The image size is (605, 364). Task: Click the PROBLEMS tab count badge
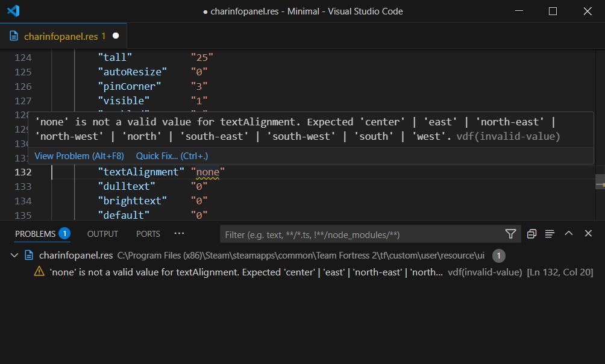(64, 234)
